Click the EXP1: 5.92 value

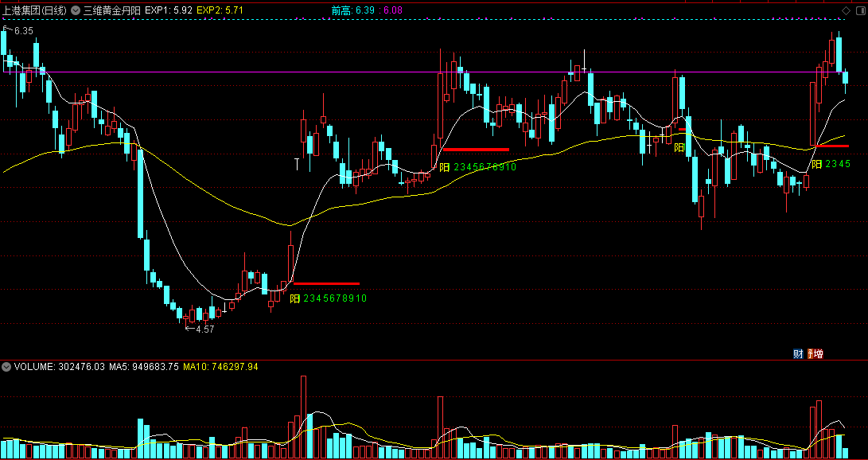tap(169, 10)
